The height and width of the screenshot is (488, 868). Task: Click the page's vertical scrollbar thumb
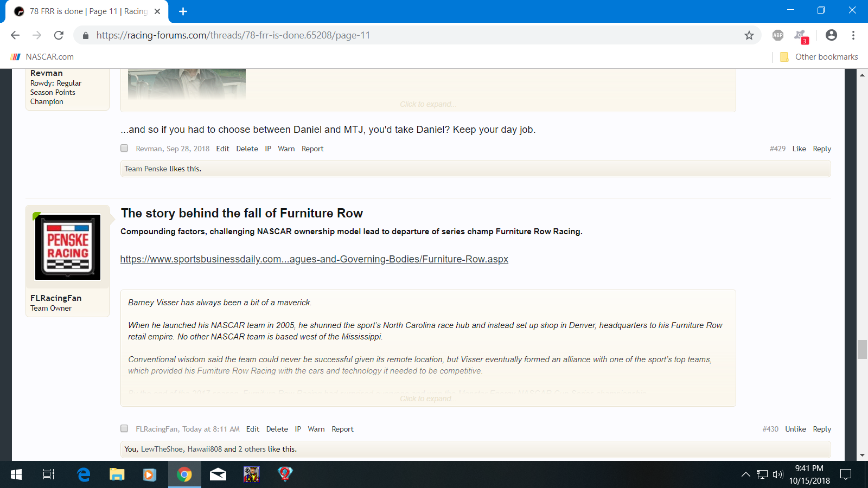[x=862, y=349]
